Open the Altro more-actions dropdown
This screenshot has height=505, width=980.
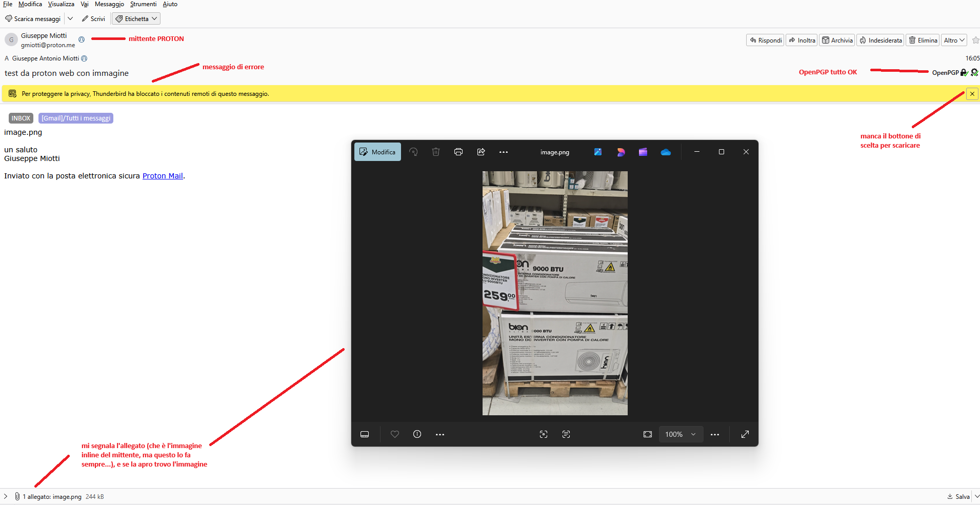tap(954, 41)
